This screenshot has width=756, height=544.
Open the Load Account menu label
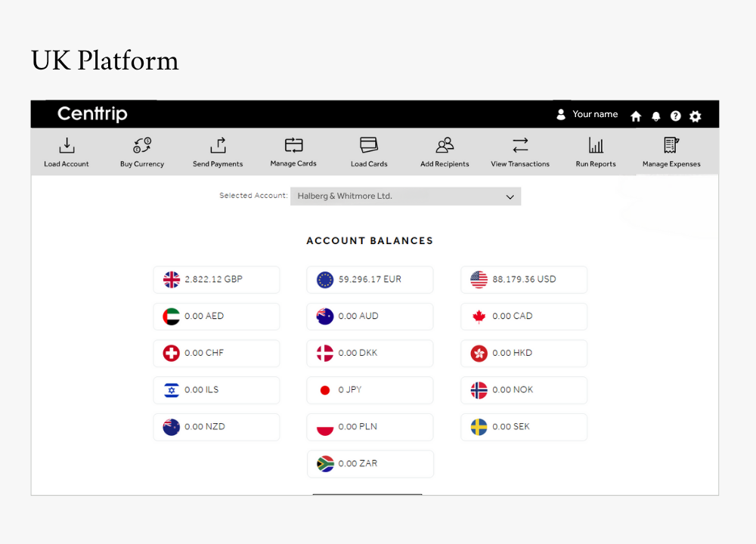point(67,164)
